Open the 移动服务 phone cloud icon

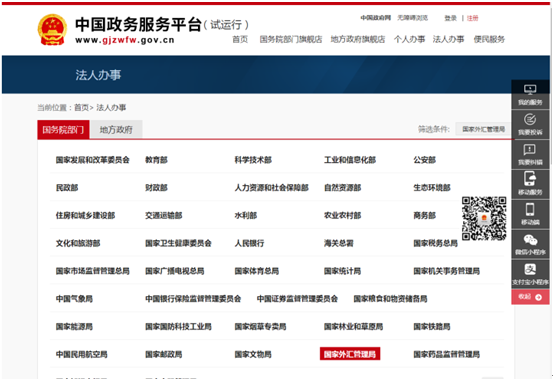click(530, 179)
